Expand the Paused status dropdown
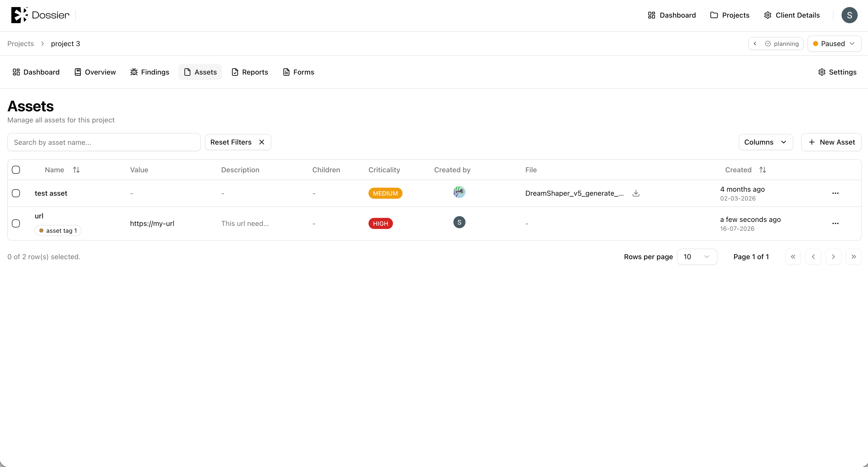 pos(834,44)
